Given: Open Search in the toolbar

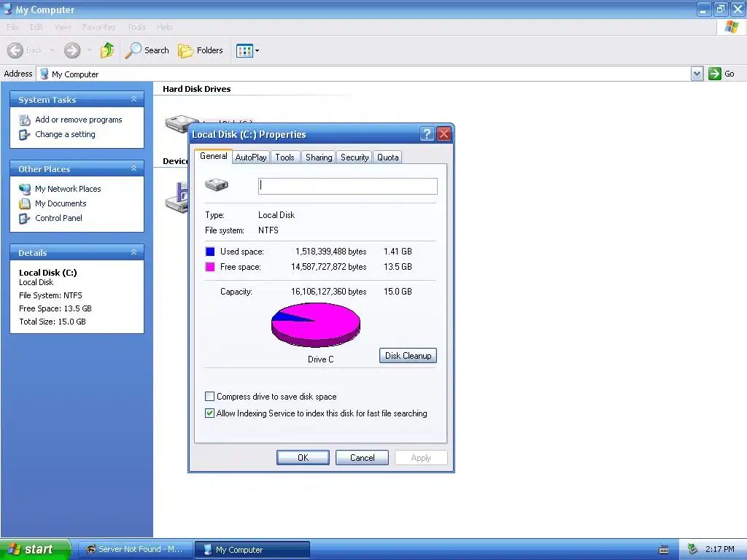Looking at the screenshot, I should pyautogui.click(x=147, y=50).
